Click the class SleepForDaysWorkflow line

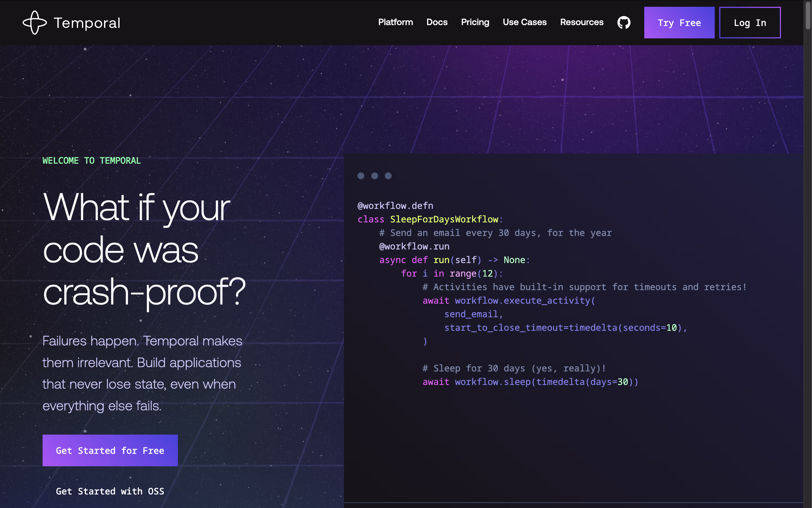430,219
